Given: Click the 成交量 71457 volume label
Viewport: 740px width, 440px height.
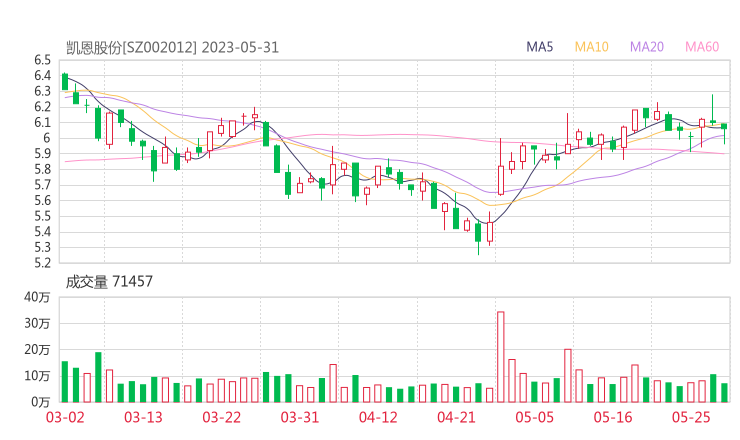Looking at the screenshot, I should click(x=109, y=282).
